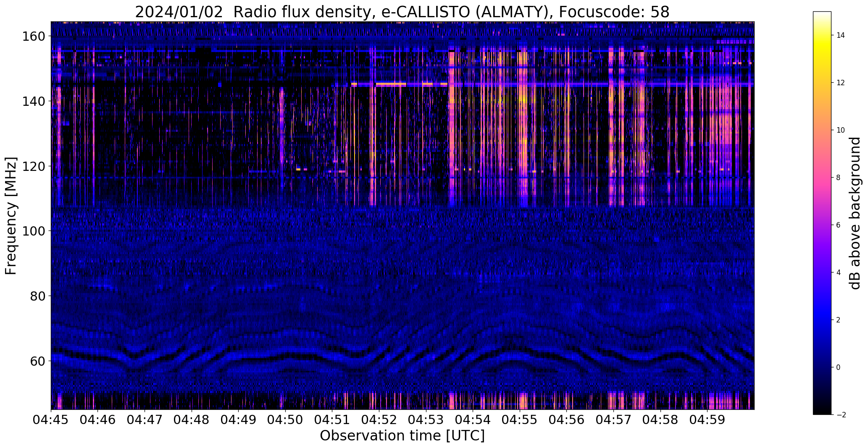Click the colorbar −2 dB tick label
Viewport: 868px width, 448px height.
pos(841,415)
